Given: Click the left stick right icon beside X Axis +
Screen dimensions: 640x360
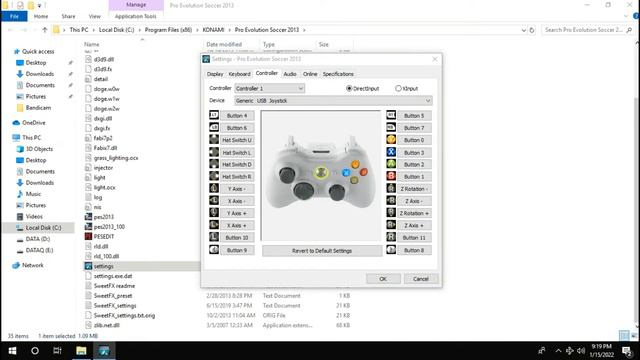Looking at the screenshot, I should (x=214, y=225).
